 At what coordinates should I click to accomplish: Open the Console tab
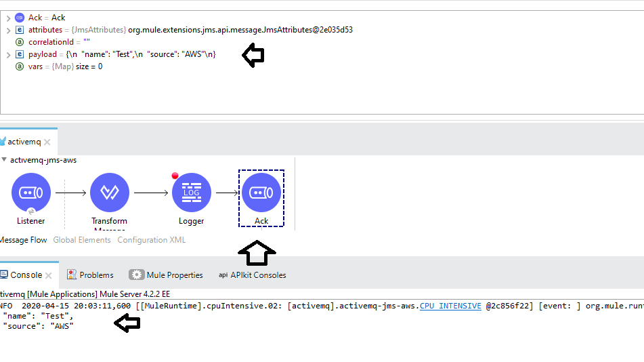pyautogui.click(x=26, y=275)
